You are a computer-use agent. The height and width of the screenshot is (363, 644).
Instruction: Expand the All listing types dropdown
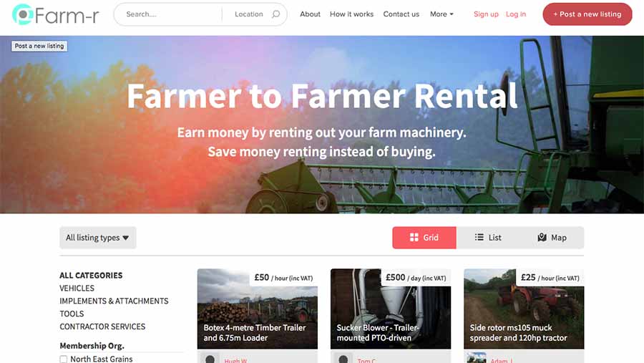(98, 238)
